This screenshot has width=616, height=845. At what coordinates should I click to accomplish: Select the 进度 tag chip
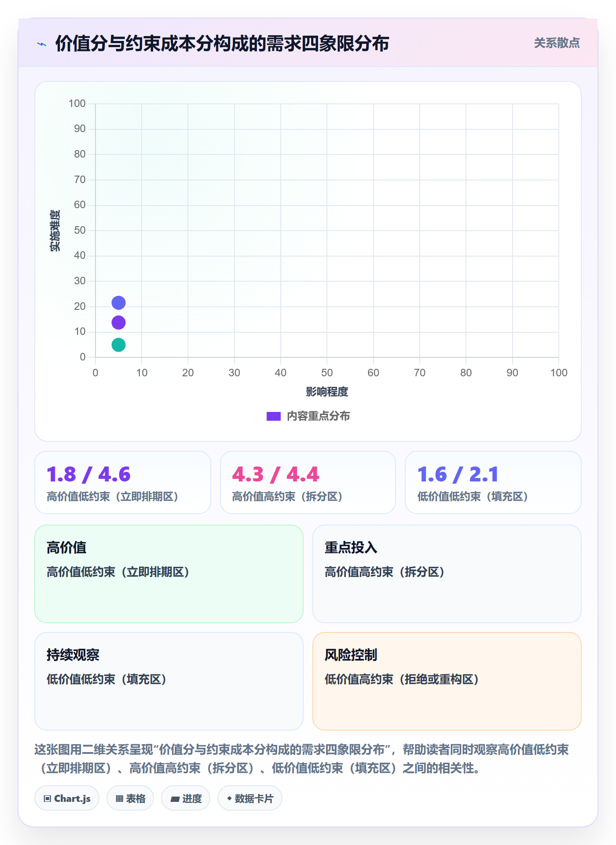click(186, 798)
